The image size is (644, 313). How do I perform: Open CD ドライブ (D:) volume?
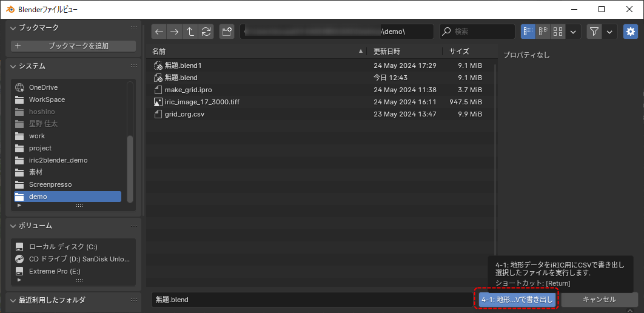[x=74, y=259]
